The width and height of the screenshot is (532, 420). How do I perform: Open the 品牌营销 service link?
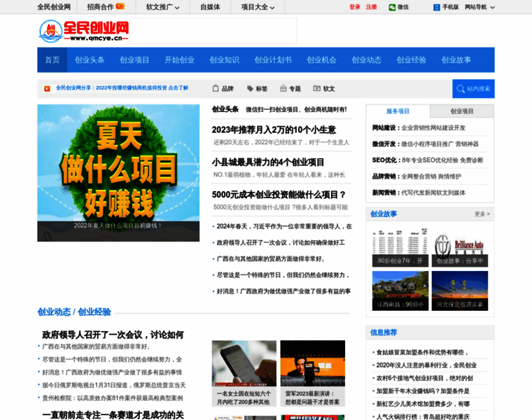416,177
